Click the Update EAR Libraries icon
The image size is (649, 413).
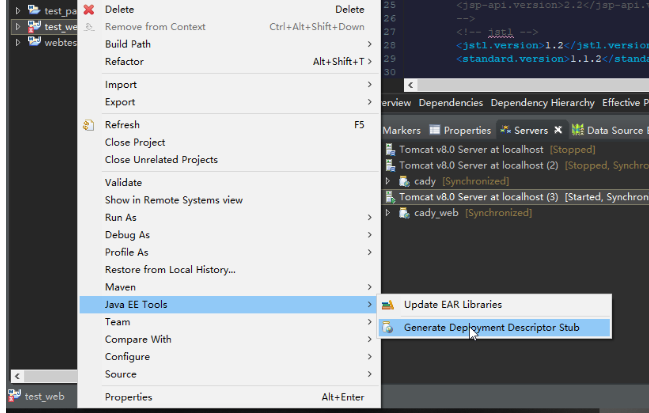coord(388,304)
